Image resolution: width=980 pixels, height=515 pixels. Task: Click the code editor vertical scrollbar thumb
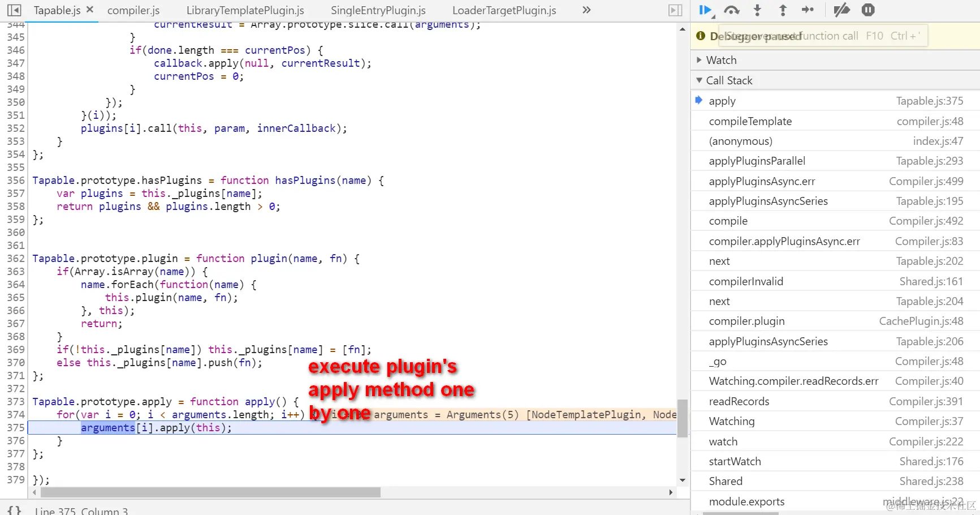click(683, 418)
